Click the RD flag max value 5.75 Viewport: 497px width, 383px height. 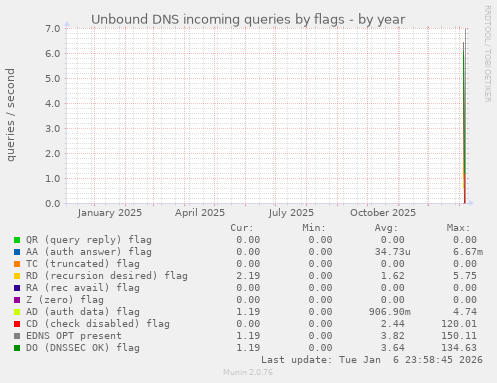(465, 276)
